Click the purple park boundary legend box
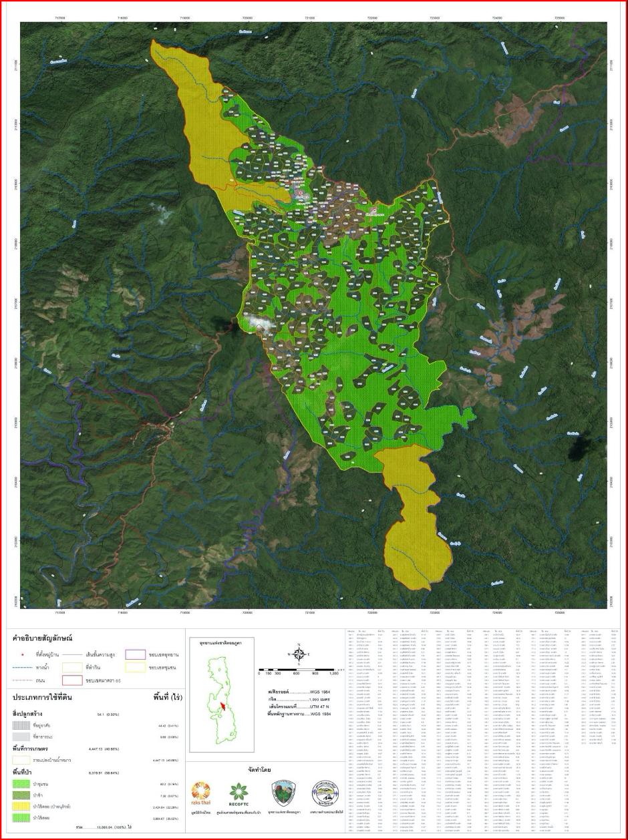The image size is (628, 840). pyautogui.click(x=136, y=654)
